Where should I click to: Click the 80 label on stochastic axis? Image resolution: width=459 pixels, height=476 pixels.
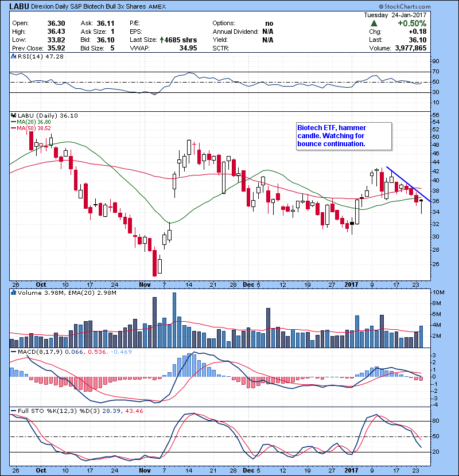[x=435, y=421]
